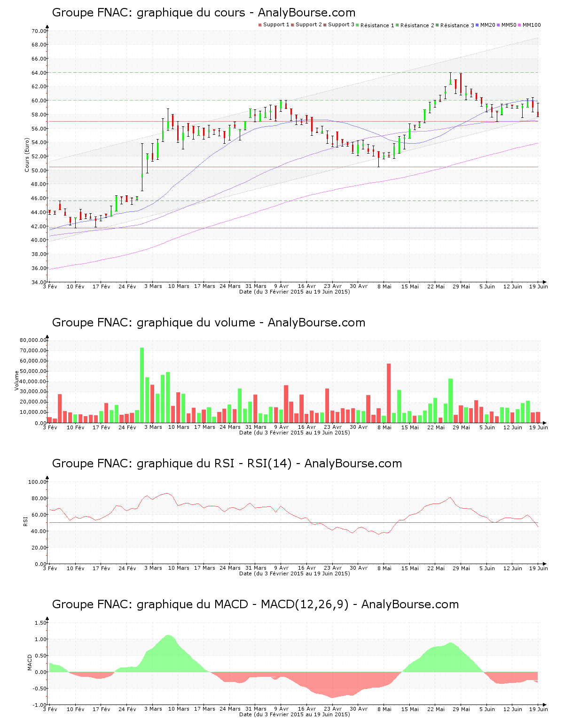Viewport: 564px width, 728px height.
Task: Select the Résistance 2 legend label
Action: 417,25
